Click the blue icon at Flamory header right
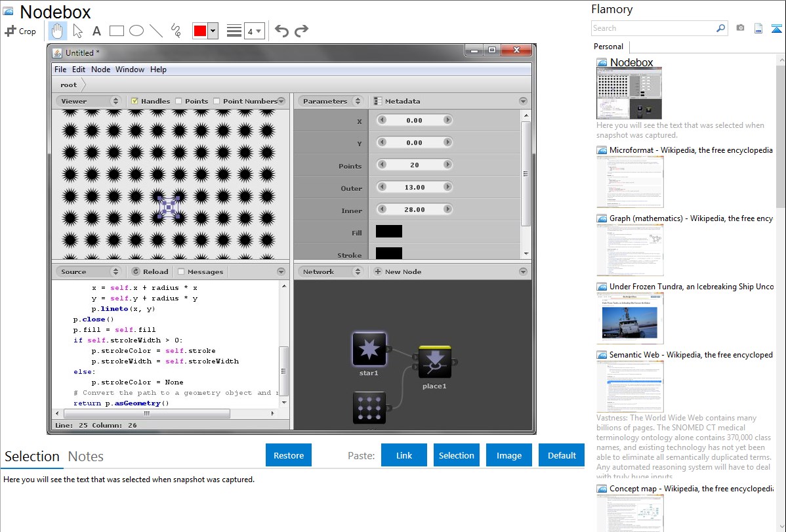This screenshot has height=532, width=786. coord(776,29)
